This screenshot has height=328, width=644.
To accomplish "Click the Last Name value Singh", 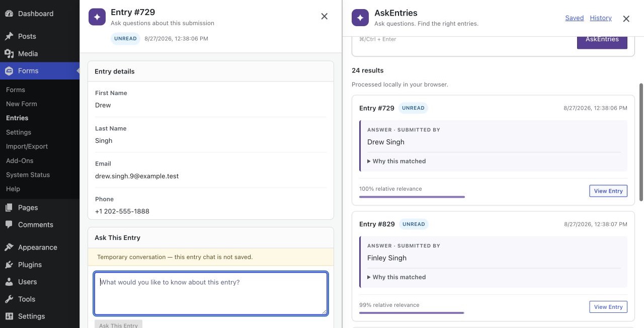I will (x=104, y=140).
